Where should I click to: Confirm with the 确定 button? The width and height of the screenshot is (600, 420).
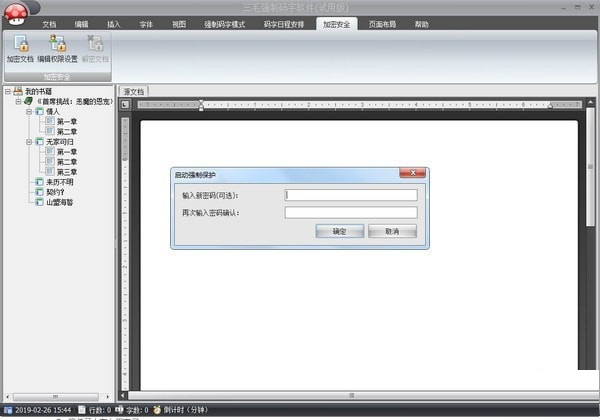(x=339, y=231)
